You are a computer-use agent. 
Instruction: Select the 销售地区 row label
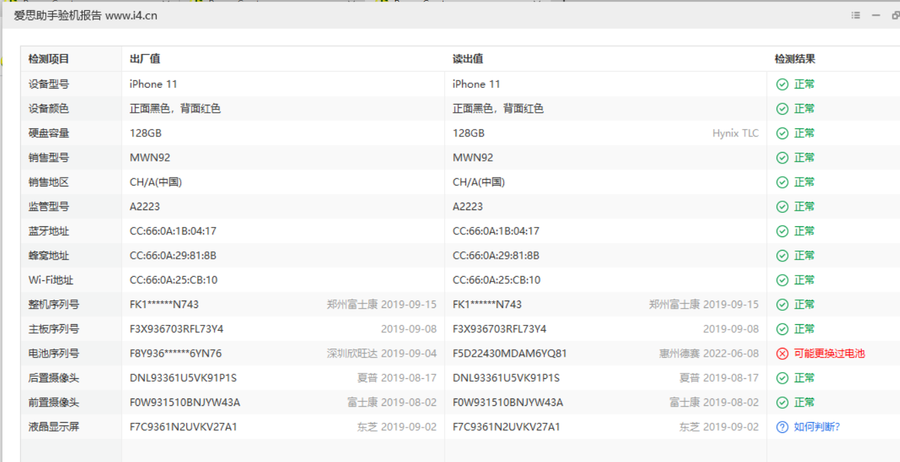click(49, 182)
